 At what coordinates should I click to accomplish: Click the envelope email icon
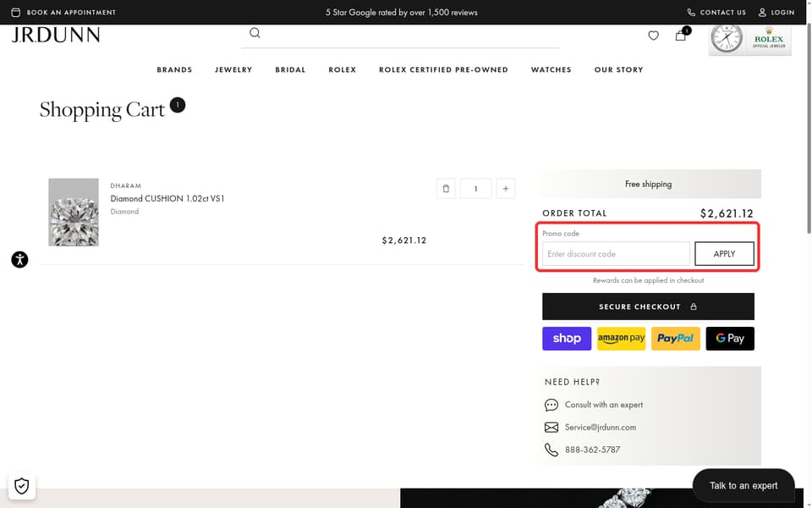tap(551, 427)
